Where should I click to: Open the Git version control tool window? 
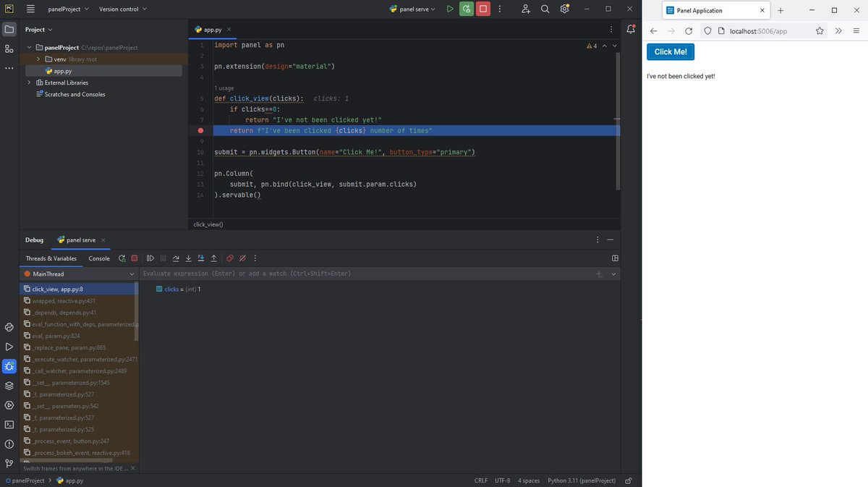tap(9, 463)
